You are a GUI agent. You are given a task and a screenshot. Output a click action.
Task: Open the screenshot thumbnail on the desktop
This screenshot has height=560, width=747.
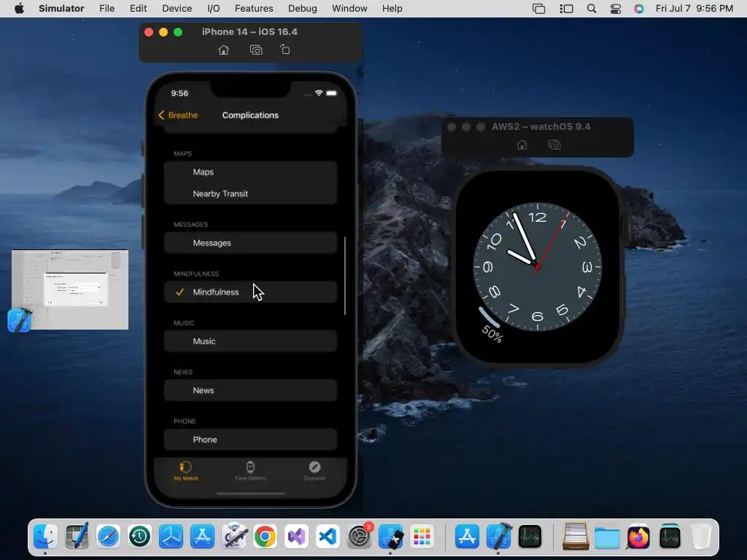(x=70, y=289)
